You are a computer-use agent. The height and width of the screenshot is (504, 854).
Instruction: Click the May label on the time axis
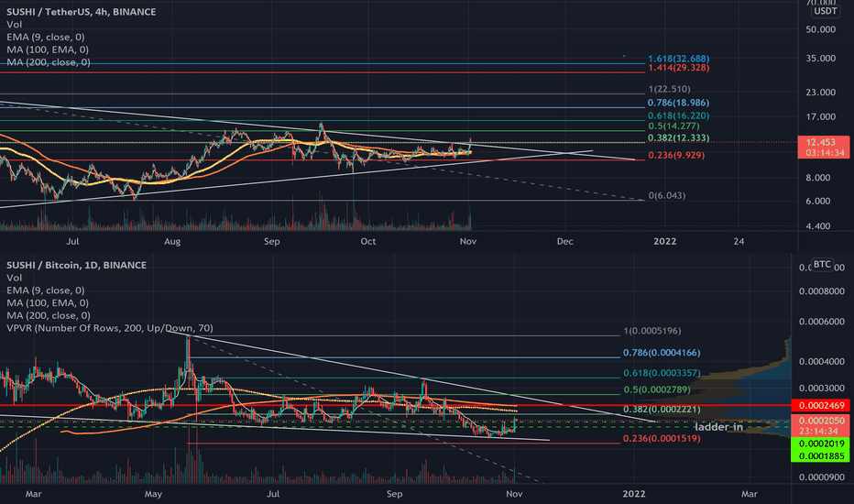click(153, 494)
